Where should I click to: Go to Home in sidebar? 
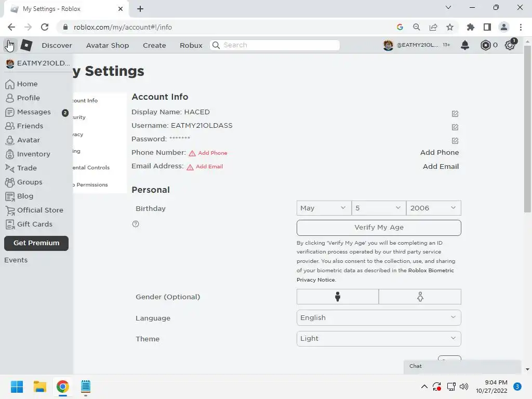point(21,84)
